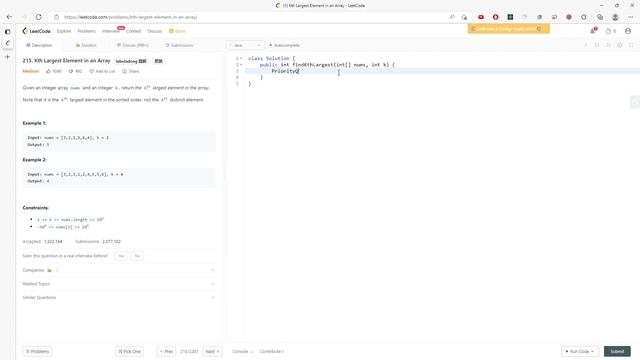Open the browser collections icon
This screenshot has height=360, width=640.
click(x=600, y=17)
